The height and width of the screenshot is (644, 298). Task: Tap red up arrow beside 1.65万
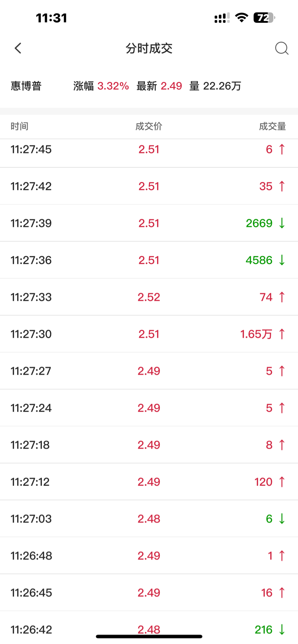pos(282,334)
